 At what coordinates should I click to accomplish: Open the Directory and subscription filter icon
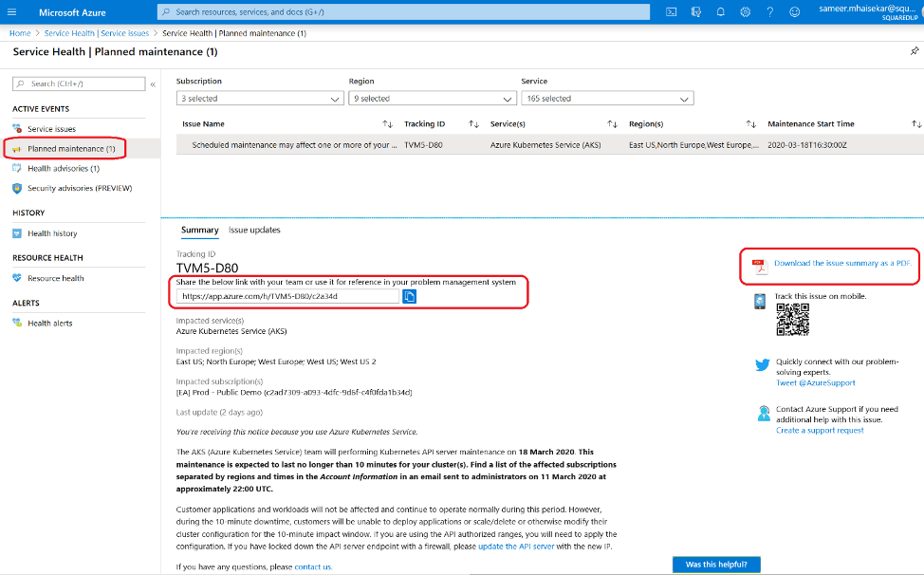click(x=696, y=11)
